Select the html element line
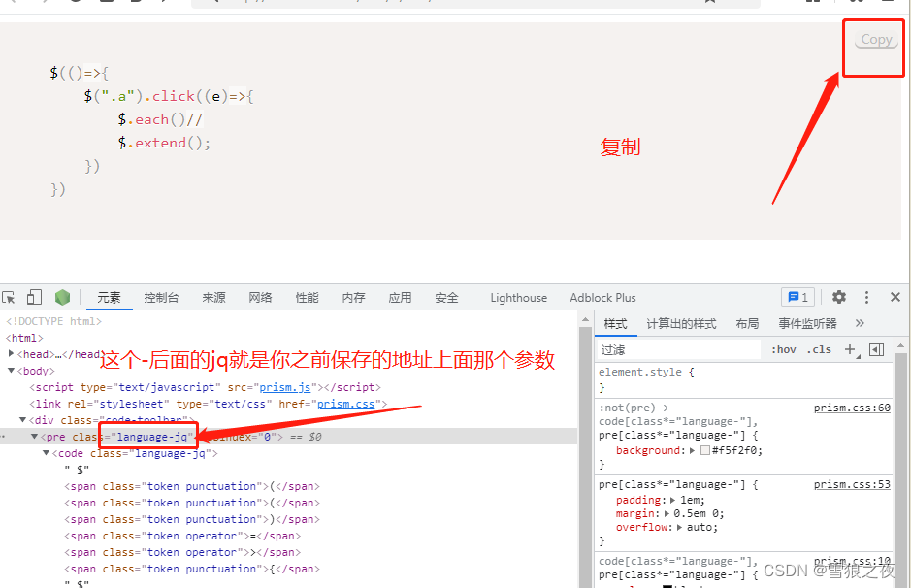The height and width of the screenshot is (588, 911). coord(24,338)
